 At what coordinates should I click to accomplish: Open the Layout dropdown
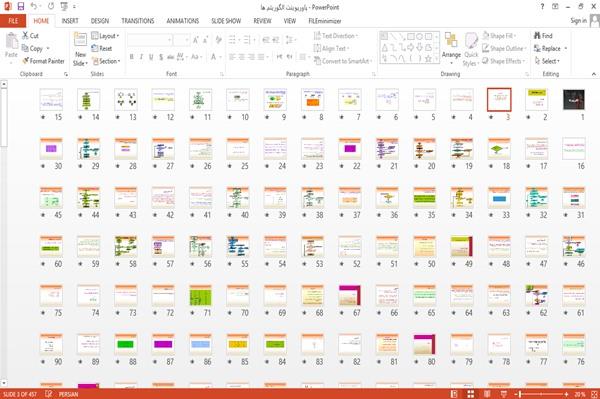[x=105, y=36]
